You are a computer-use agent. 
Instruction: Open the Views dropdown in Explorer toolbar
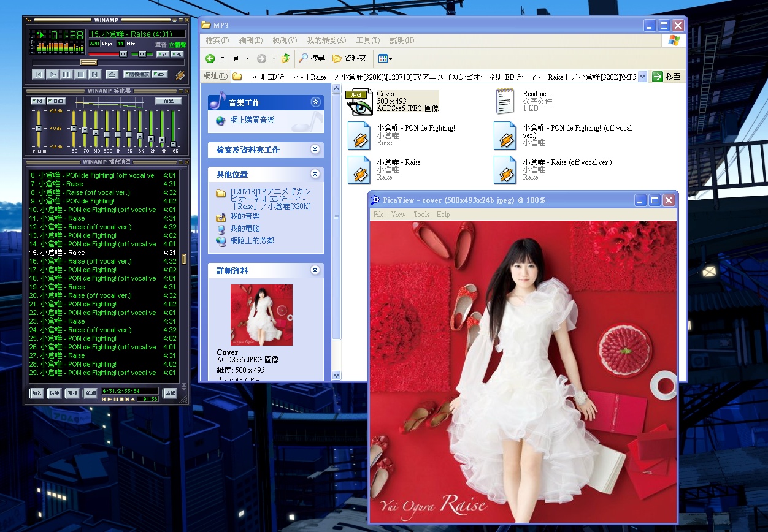[385, 58]
